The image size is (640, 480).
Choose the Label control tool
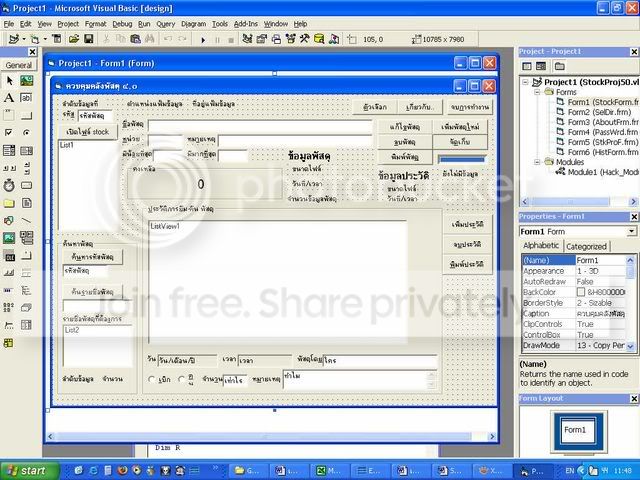point(9,98)
